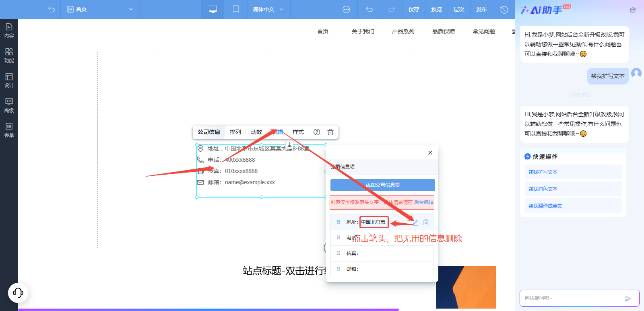Open the 简体中文 language dropdown
644x311 pixels.
point(268,9)
